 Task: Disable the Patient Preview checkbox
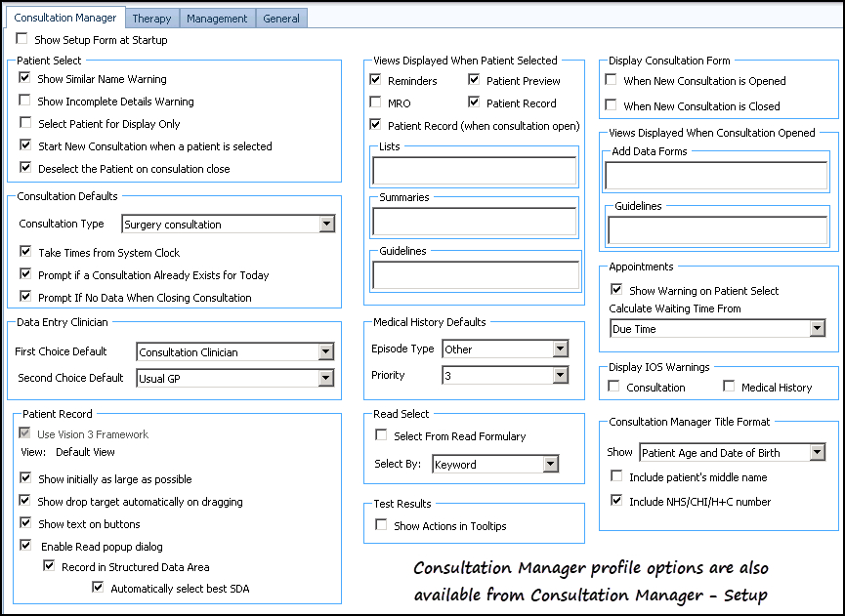[475, 80]
